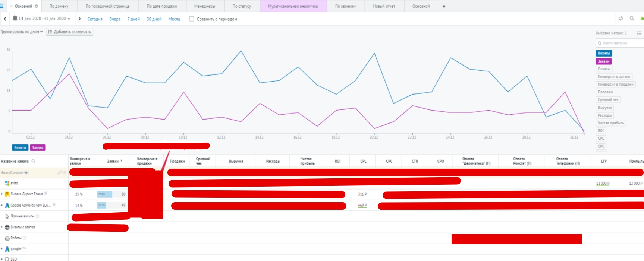The image size is (644, 261).
Task: Click the plus icon to add tab
Action: [444, 6]
